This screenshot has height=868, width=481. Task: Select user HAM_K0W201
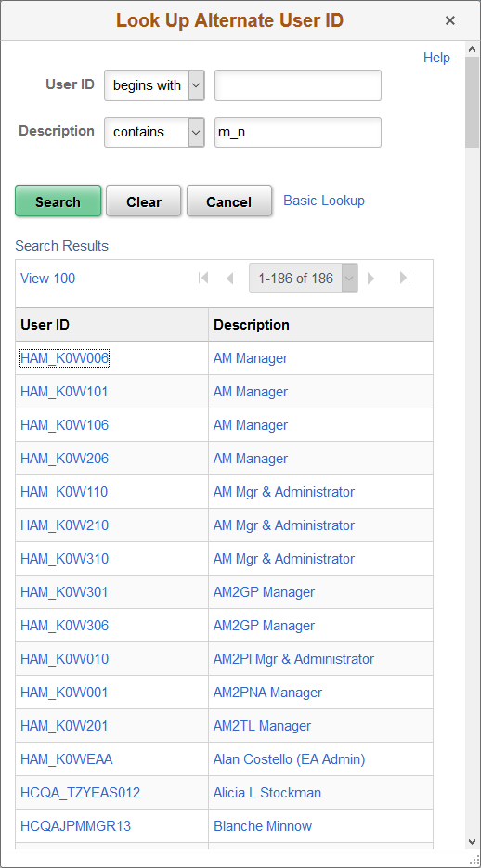64,725
